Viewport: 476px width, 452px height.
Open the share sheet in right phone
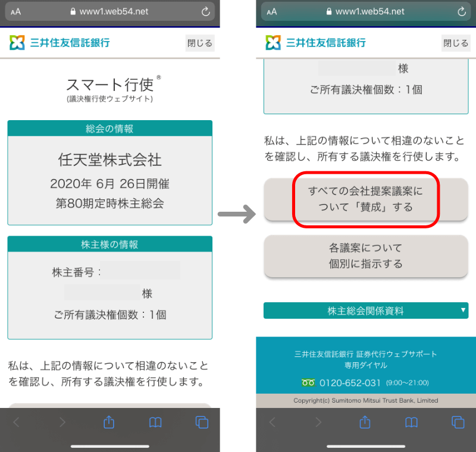tap(365, 422)
